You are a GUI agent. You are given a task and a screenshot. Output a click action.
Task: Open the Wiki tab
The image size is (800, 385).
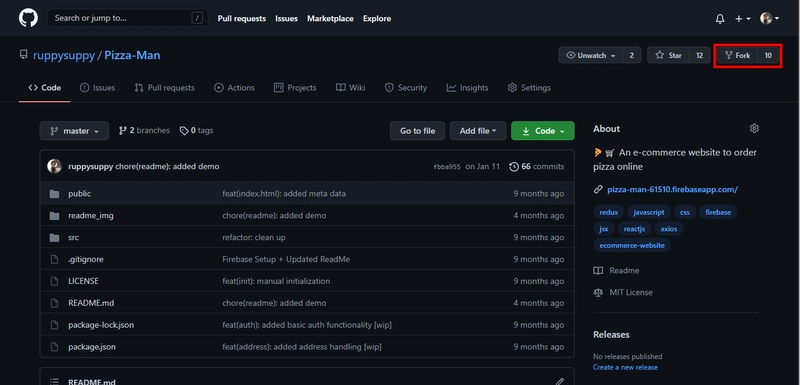click(x=351, y=88)
